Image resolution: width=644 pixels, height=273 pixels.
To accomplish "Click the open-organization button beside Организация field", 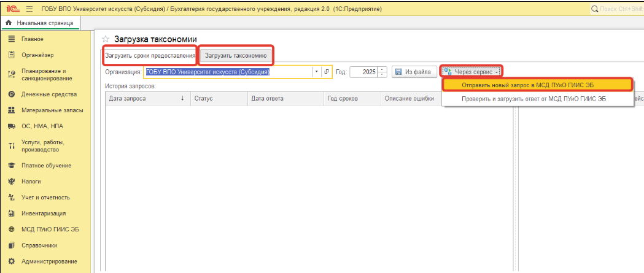I will tap(327, 72).
